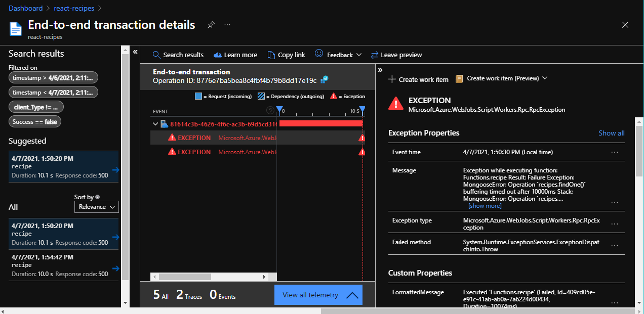Open the Relevance sort dropdown
This screenshot has width=644, height=314.
(96, 207)
